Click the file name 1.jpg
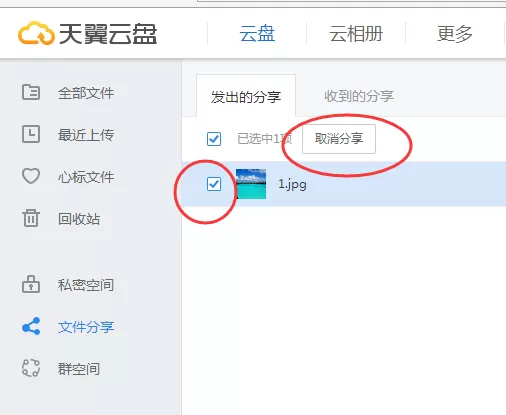The image size is (506, 415). [x=292, y=184]
